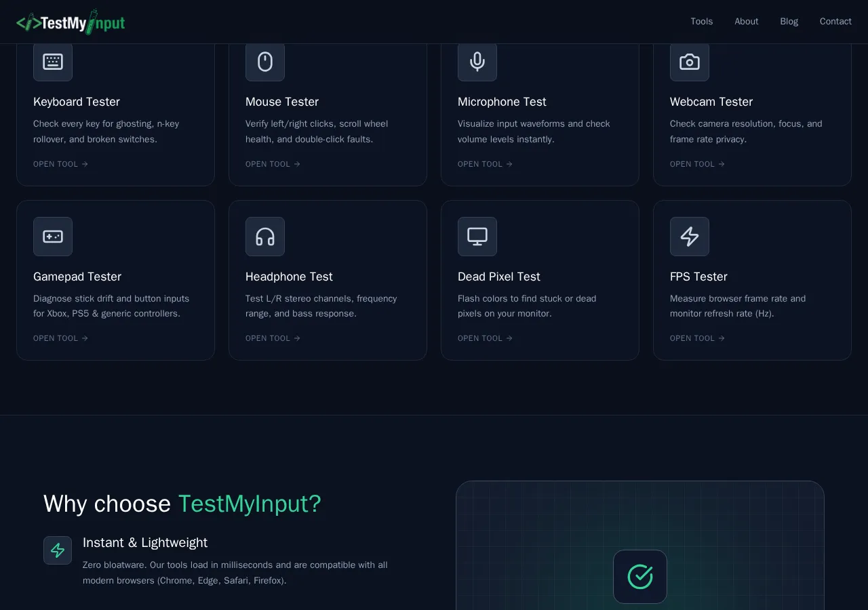Image resolution: width=868 pixels, height=610 pixels.
Task: Click the 'Check every key for ghosting' description
Action: pos(106,131)
